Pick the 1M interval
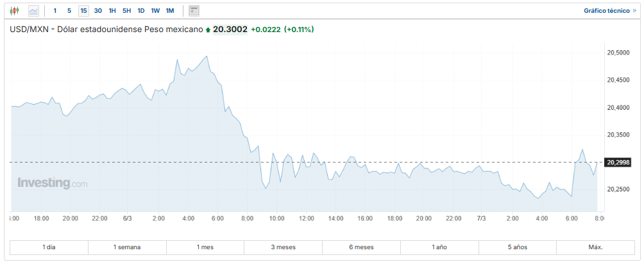 click(169, 11)
